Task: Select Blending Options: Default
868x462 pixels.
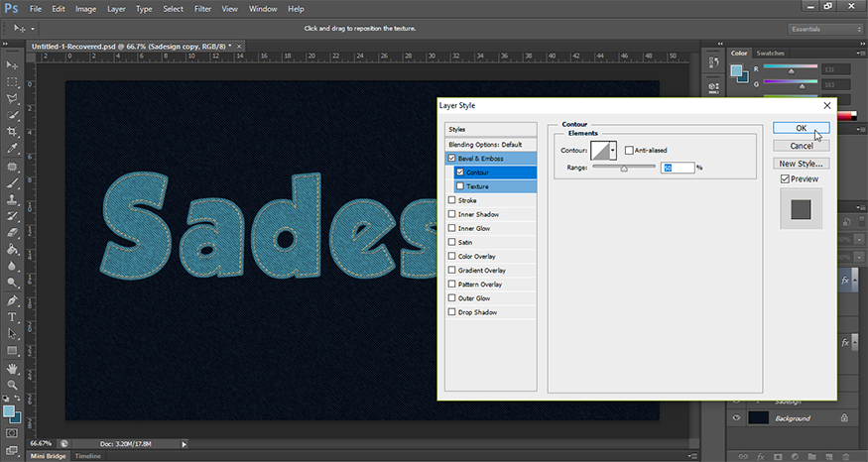Action: pos(491,145)
